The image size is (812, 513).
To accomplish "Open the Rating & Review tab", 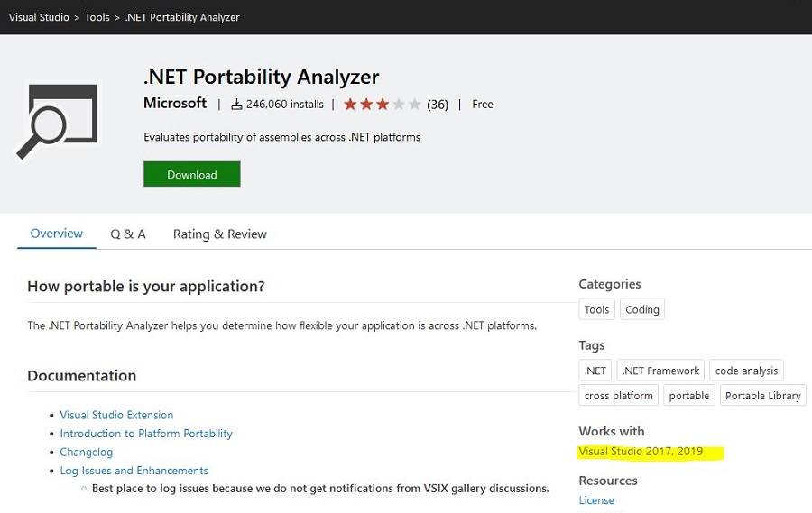I will click(x=219, y=234).
